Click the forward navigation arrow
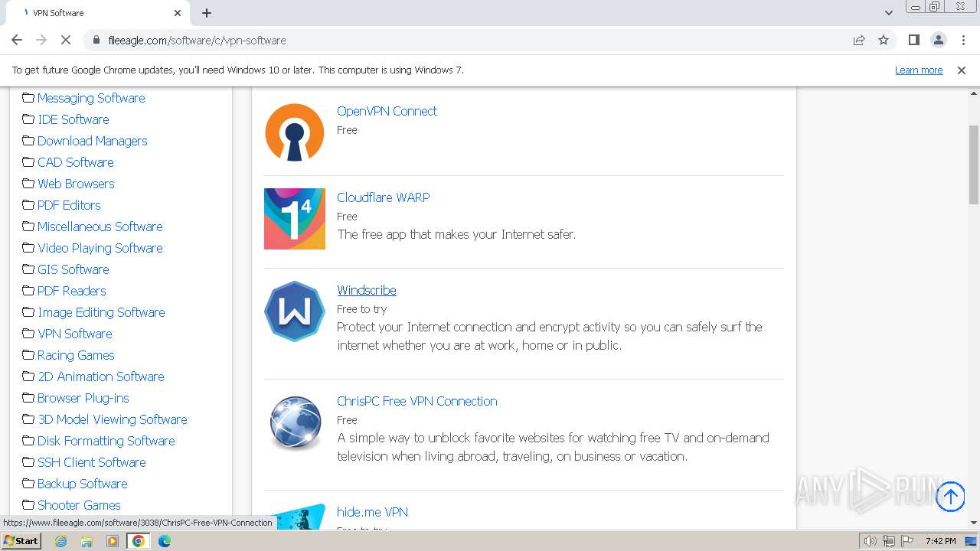This screenshot has width=980, height=551. pos(41,40)
